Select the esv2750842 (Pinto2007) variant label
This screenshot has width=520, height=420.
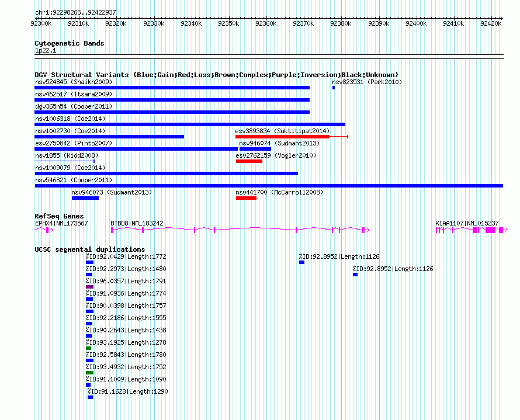pyautogui.click(x=74, y=143)
